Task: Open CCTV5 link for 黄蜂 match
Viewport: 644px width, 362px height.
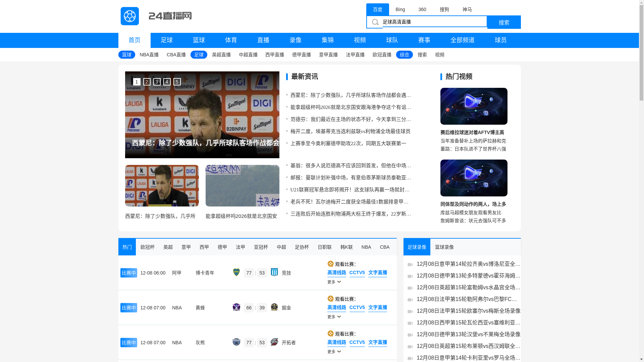Action: click(x=357, y=307)
